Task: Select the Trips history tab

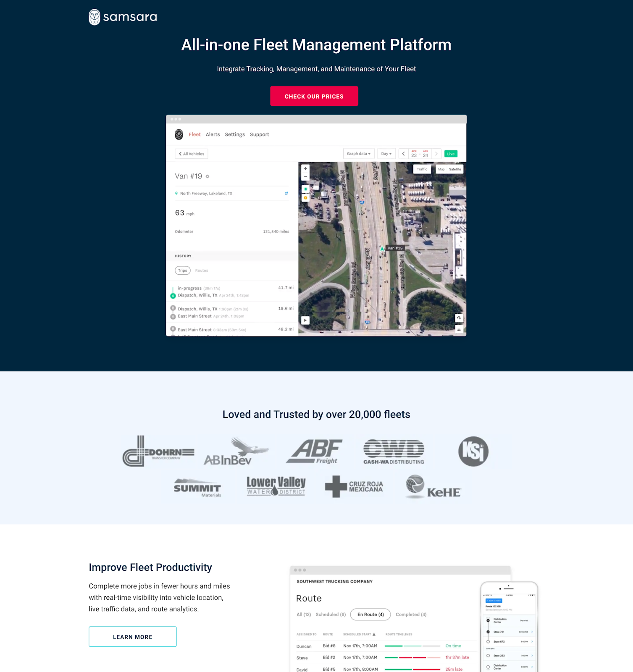Action: [183, 270]
